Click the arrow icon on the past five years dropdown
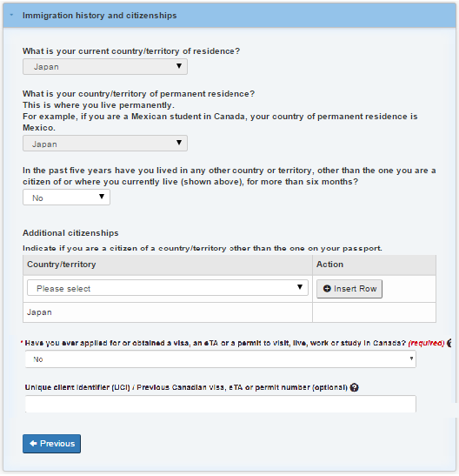The height and width of the screenshot is (476, 459). (x=102, y=197)
